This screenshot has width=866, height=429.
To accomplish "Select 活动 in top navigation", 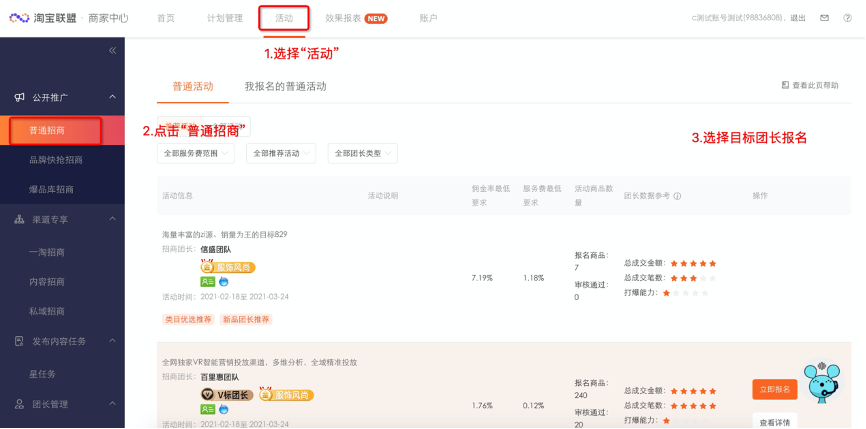I will (284, 18).
